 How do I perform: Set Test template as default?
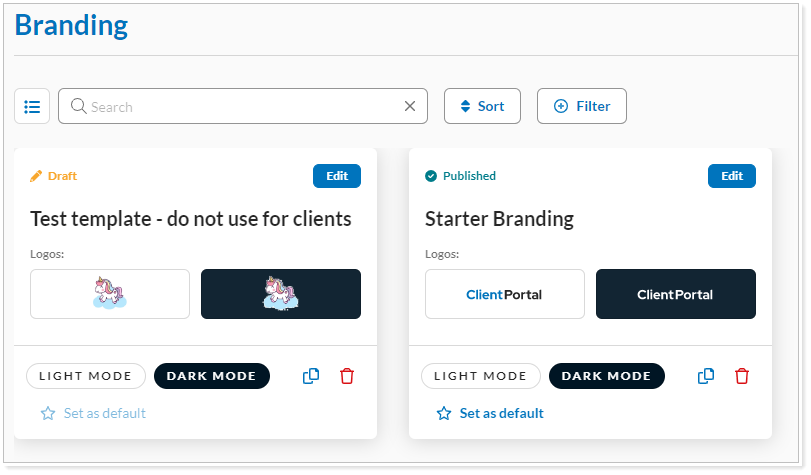tap(104, 413)
